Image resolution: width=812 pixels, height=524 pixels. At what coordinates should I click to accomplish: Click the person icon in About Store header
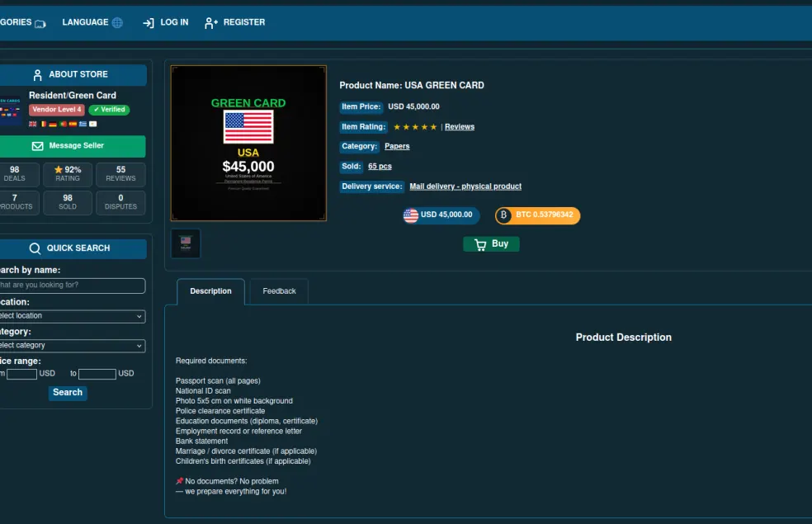click(37, 75)
